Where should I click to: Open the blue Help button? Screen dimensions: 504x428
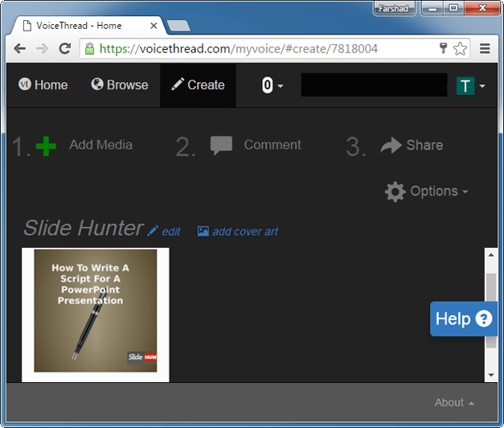(464, 319)
